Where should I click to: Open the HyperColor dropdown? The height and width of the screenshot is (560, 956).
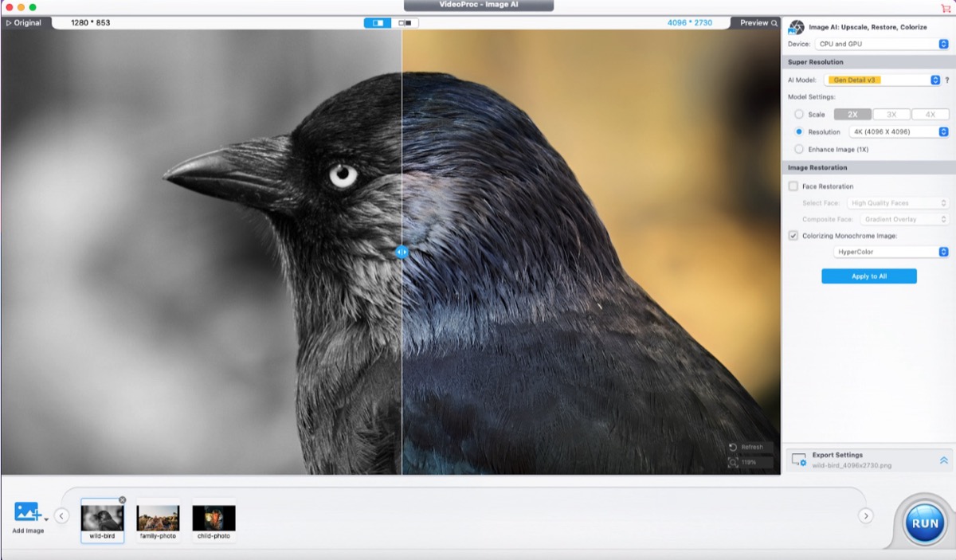click(891, 252)
